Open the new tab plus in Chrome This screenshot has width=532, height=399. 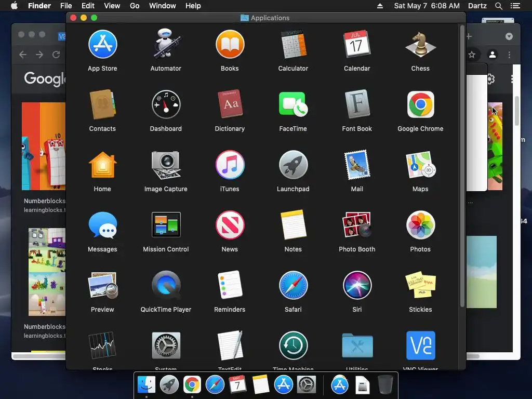click(469, 36)
